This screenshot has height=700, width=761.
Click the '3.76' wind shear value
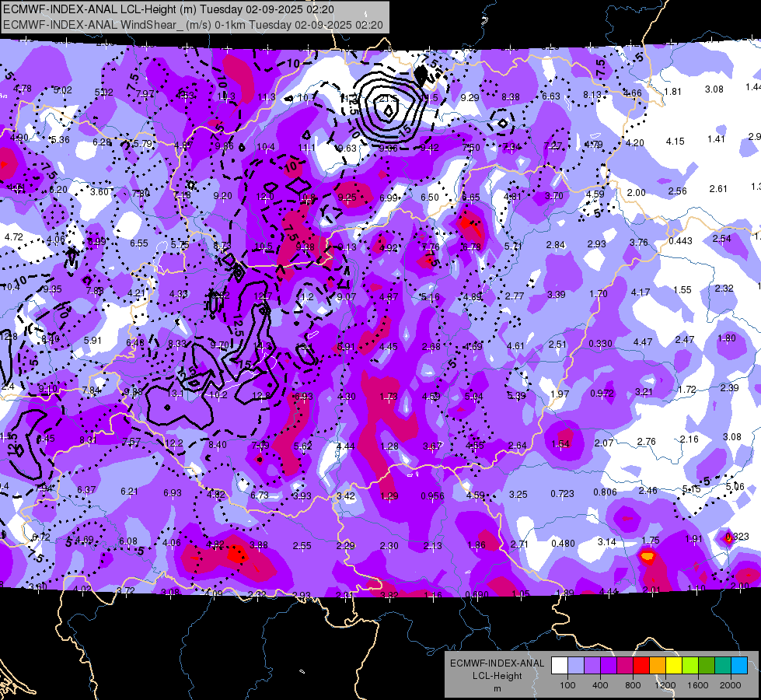click(x=639, y=243)
